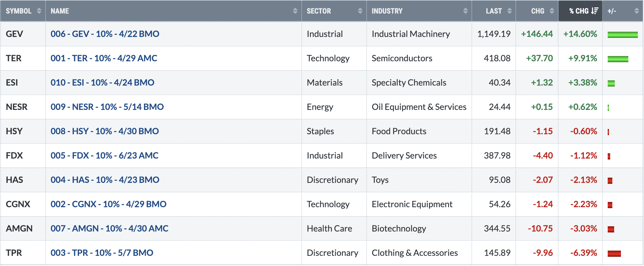
Task: Open the 001 - TER - 10% - 4/29 AMC link
Action: (x=104, y=58)
